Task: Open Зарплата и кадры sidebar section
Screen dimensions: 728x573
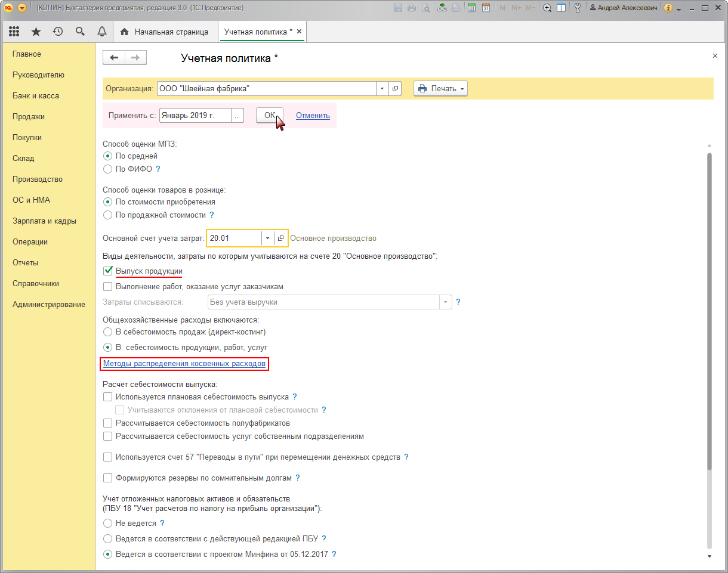Action: tap(44, 221)
